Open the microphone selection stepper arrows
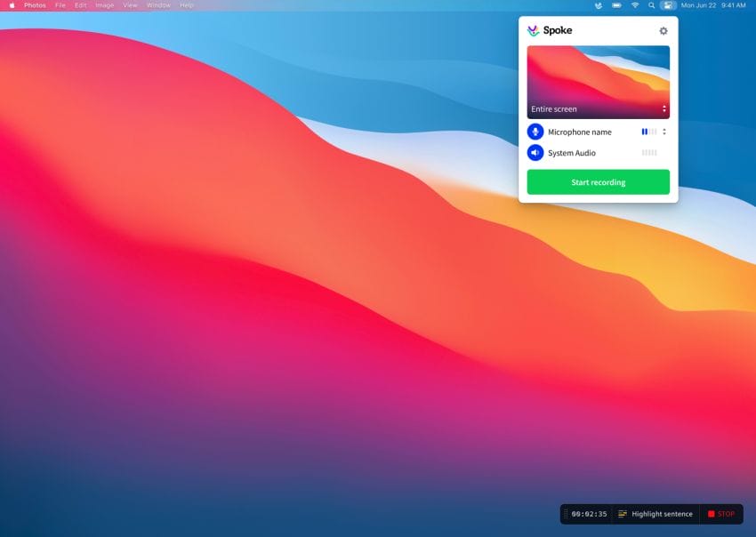 point(665,132)
